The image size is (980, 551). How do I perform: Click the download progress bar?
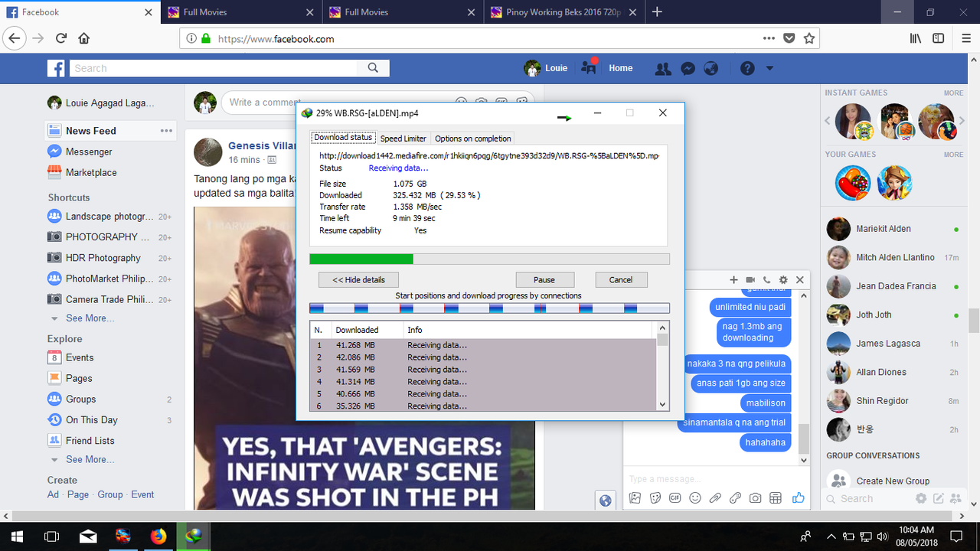click(489, 259)
